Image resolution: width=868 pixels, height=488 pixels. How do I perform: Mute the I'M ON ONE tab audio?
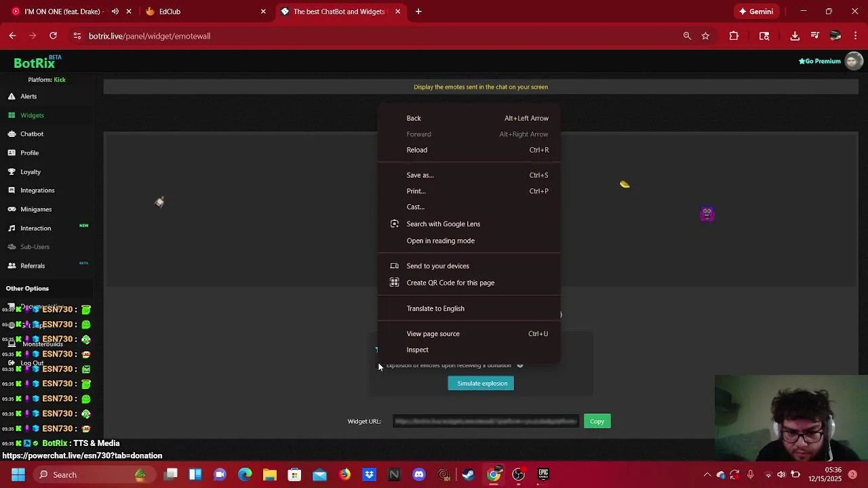115,12
